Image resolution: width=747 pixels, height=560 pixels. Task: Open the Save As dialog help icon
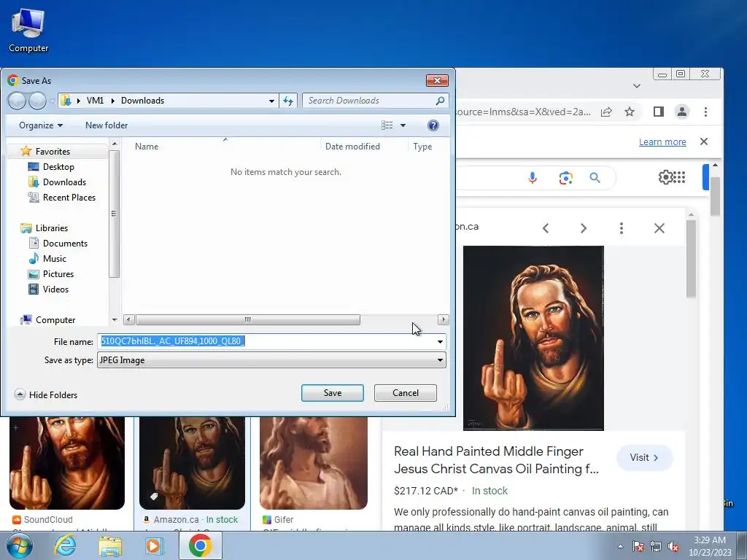433,125
